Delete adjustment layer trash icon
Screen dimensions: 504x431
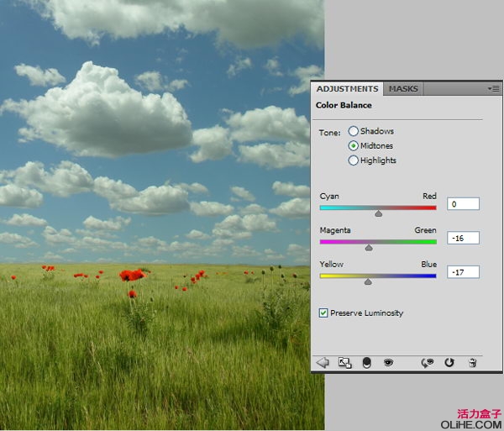[x=472, y=363]
